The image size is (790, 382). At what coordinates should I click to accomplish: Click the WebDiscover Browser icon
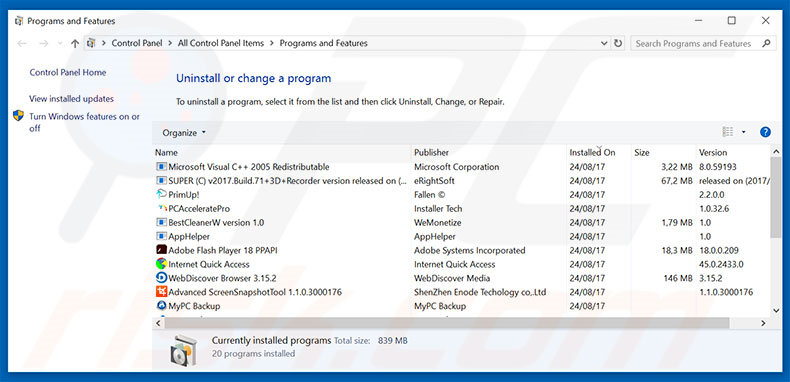point(161,278)
